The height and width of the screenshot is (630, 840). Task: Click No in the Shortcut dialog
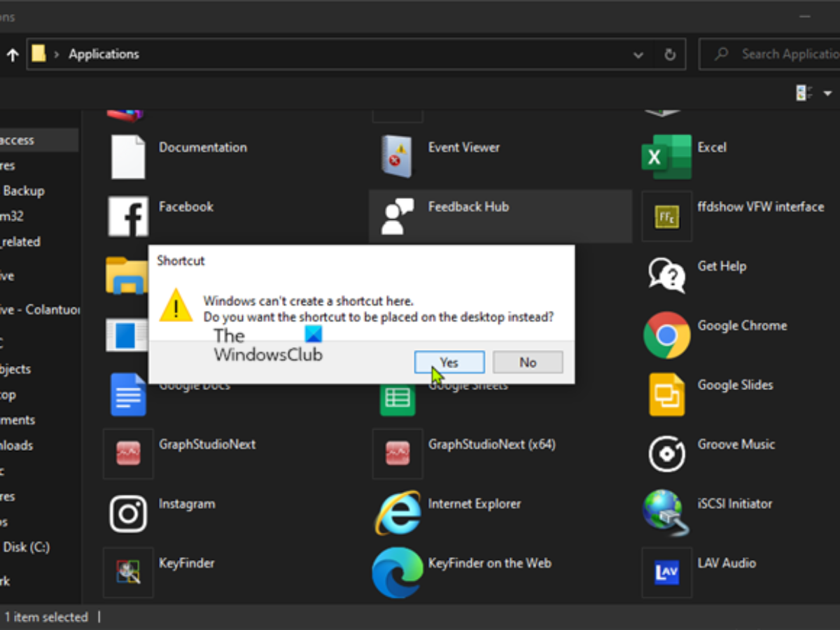[528, 362]
